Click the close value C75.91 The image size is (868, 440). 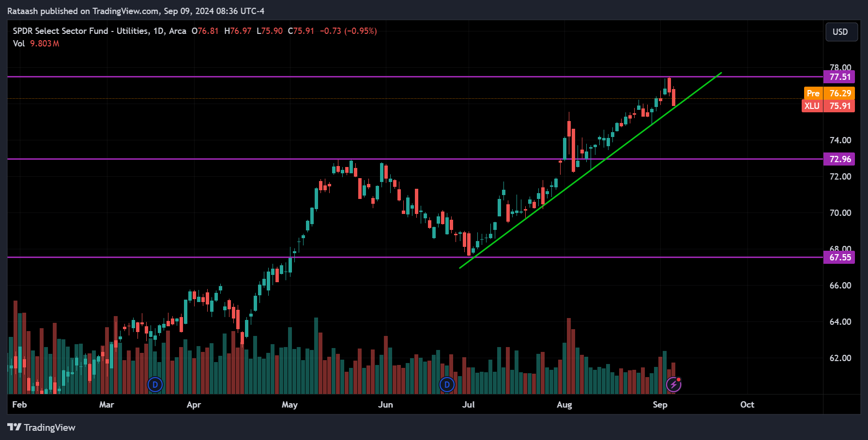pos(301,31)
